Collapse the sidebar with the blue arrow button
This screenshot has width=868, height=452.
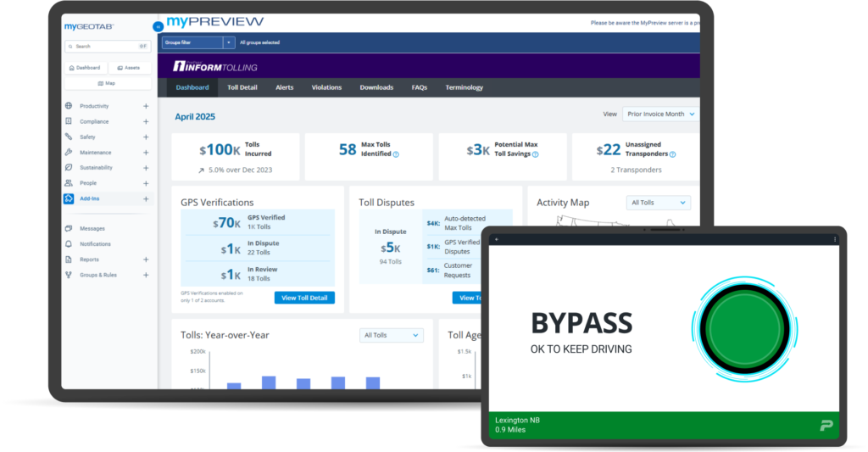click(158, 26)
